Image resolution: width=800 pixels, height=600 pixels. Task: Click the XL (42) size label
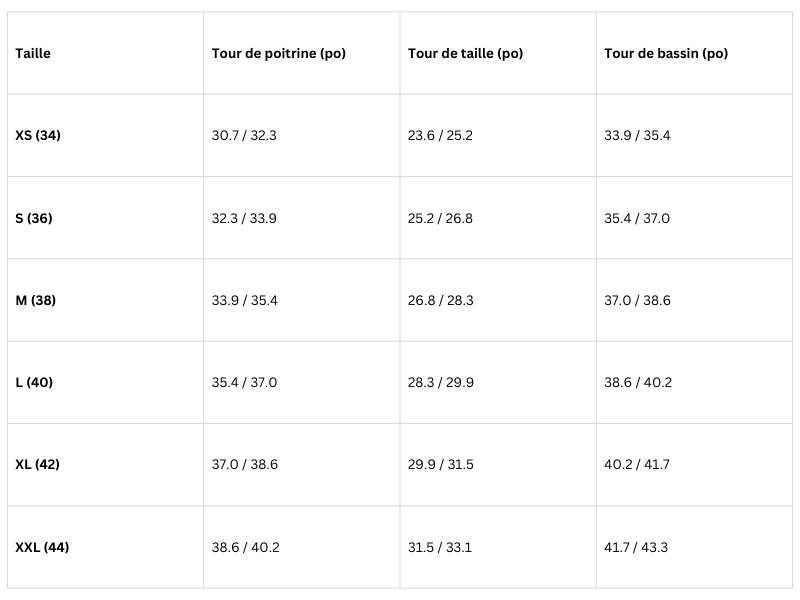(x=37, y=464)
